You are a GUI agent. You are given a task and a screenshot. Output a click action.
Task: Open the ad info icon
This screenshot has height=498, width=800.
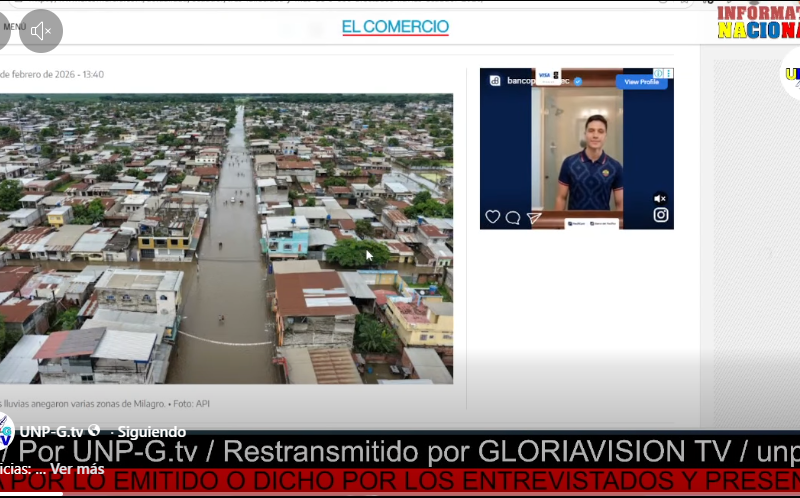pyautogui.click(x=659, y=73)
